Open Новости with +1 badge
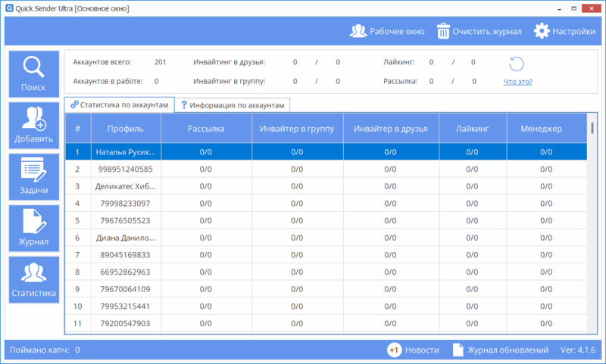The height and width of the screenshot is (364, 606). coord(413,350)
